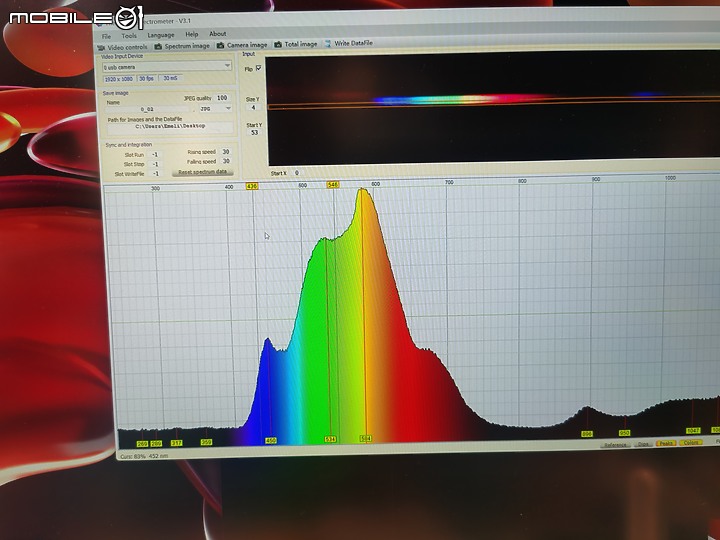Viewport: 720px width, 540px height.
Task: Open the Help menu
Action: (191, 34)
